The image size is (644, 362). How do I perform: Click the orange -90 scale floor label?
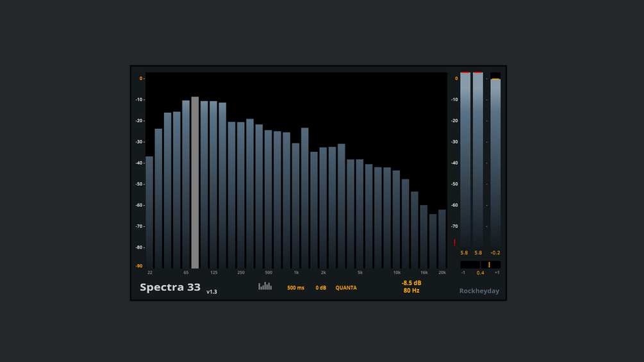click(x=139, y=266)
